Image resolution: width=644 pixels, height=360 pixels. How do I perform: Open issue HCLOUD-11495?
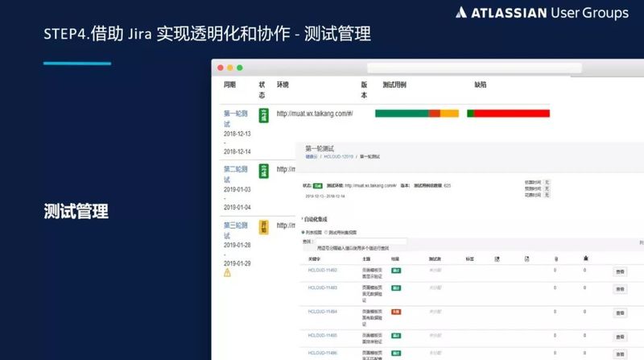(323, 336)
